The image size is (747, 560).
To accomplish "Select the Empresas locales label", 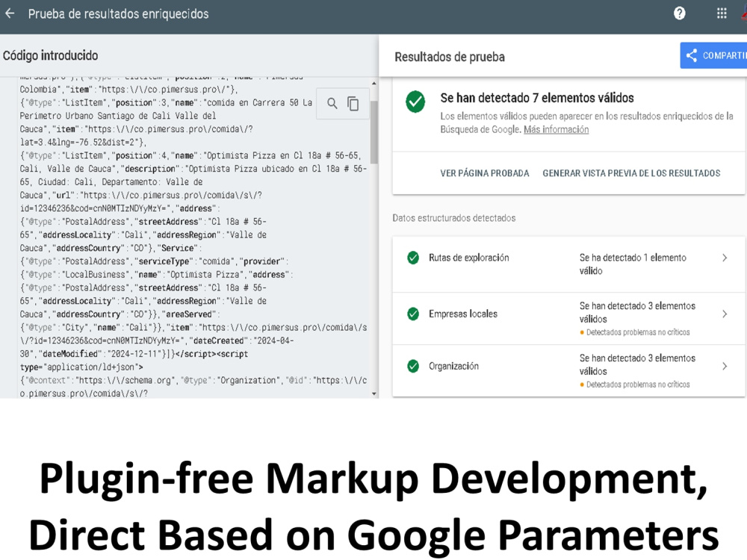I will pos(463,314).
